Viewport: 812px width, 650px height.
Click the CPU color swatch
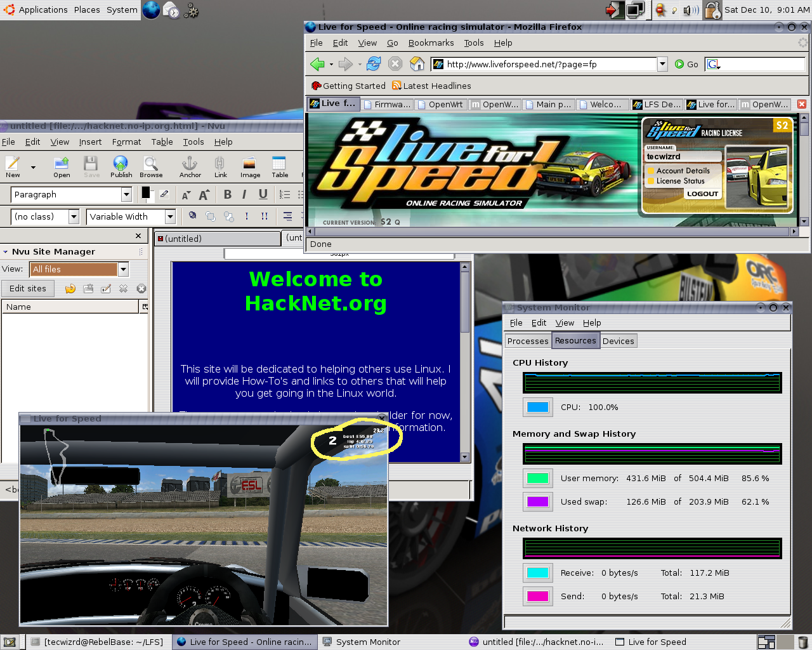point(537,407)
